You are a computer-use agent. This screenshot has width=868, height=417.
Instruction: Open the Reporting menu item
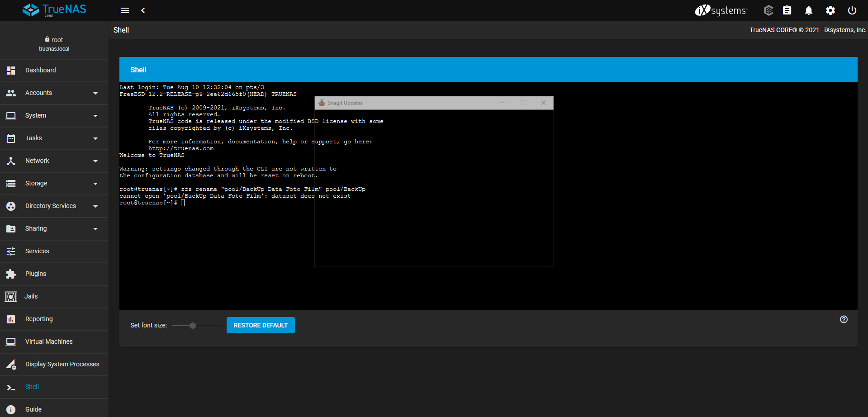pos(54,319)
